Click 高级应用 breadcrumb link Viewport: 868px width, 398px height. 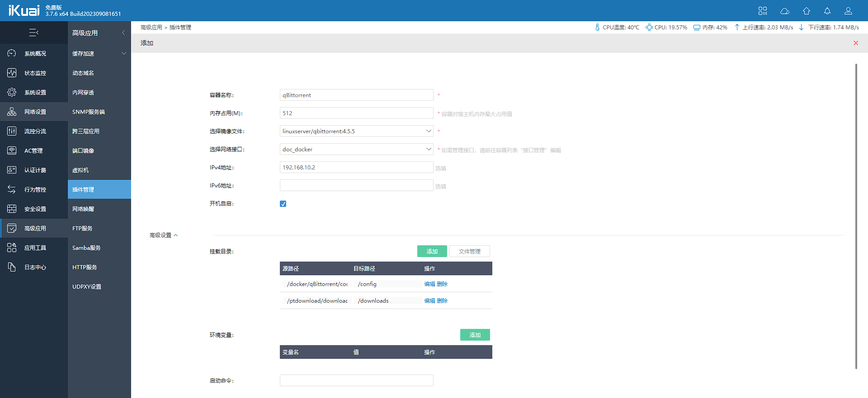tap(151, 28)
